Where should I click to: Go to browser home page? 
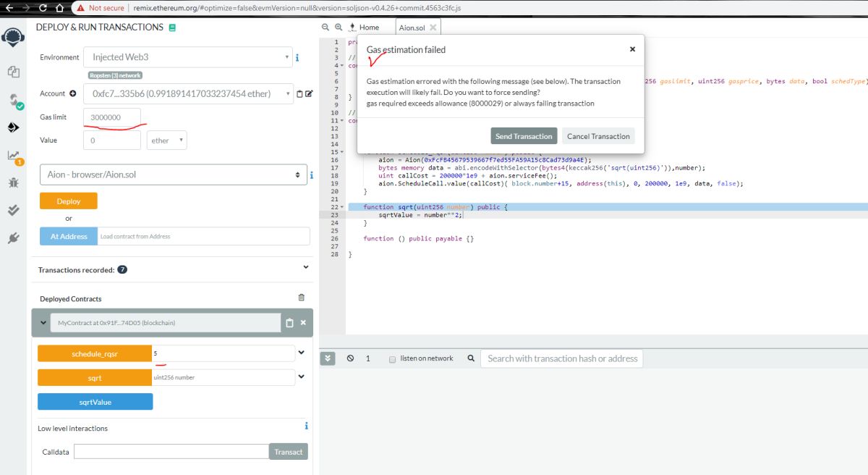point(59,8)
